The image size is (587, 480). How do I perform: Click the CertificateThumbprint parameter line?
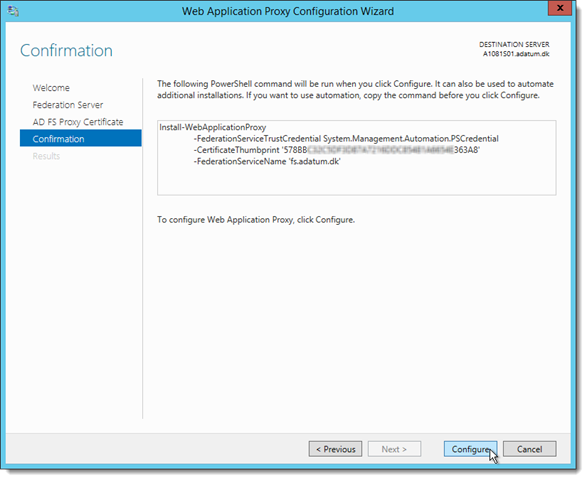point(337,150)
